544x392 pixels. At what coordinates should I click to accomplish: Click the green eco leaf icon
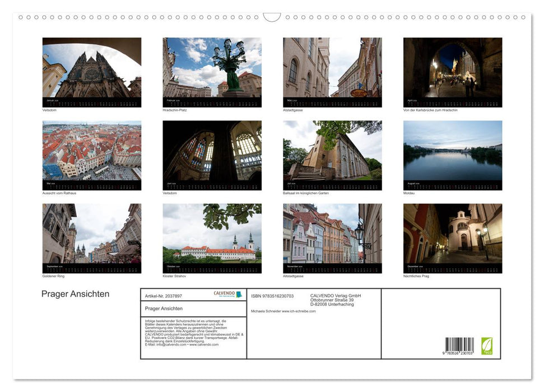click(487, 346)
